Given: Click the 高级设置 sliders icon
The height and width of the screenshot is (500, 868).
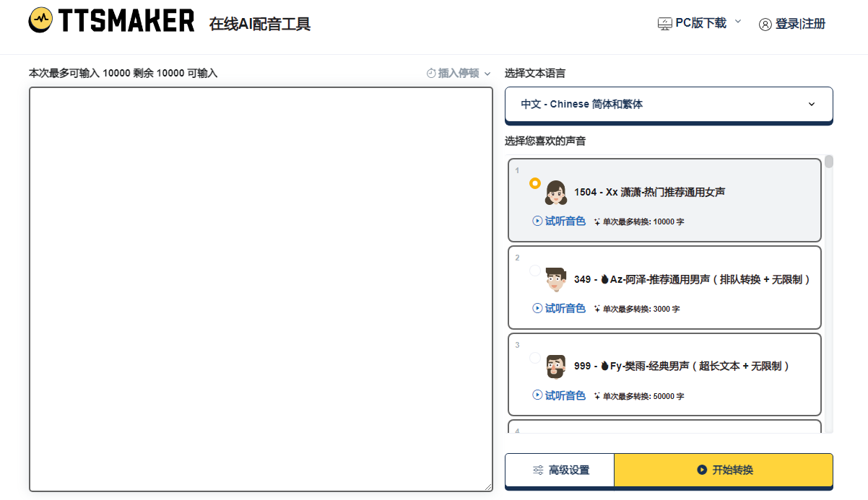Looking at the screenshot, I should coord(537,469).
